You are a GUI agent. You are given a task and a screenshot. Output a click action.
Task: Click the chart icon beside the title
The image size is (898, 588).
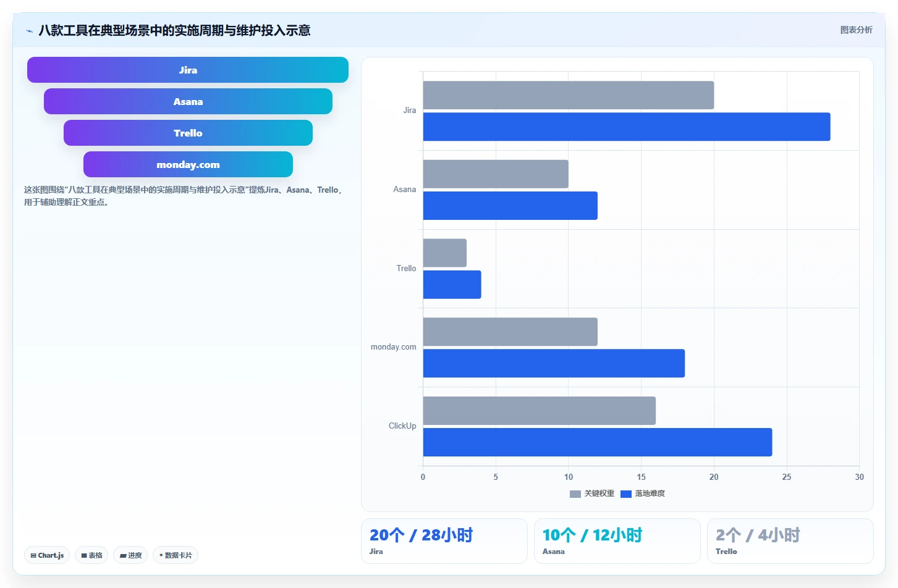(29, 31)
